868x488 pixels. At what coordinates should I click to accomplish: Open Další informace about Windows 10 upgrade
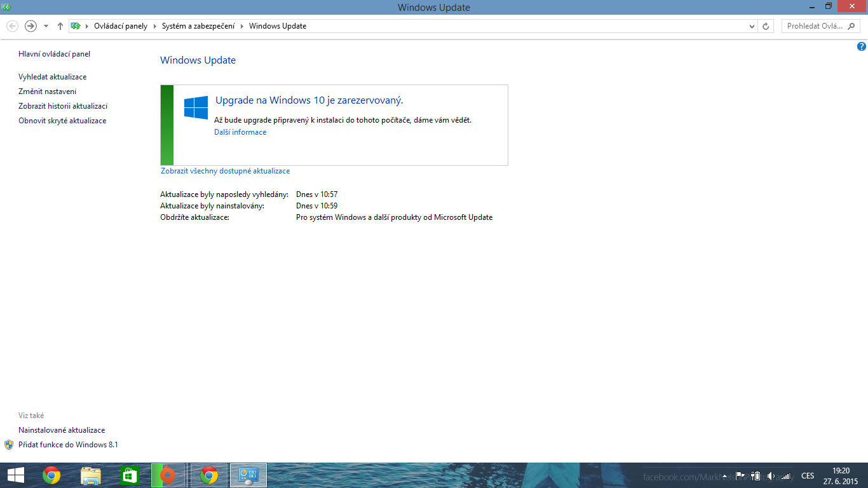[240, 132]
